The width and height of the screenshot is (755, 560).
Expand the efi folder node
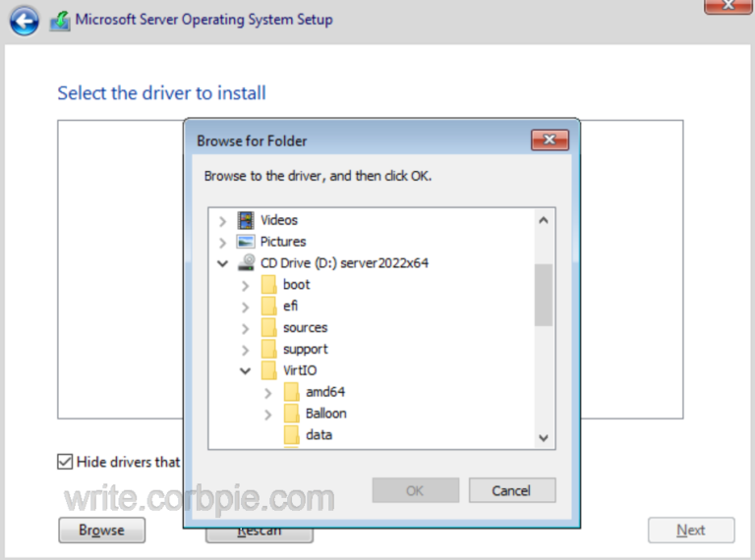point(245,307)
